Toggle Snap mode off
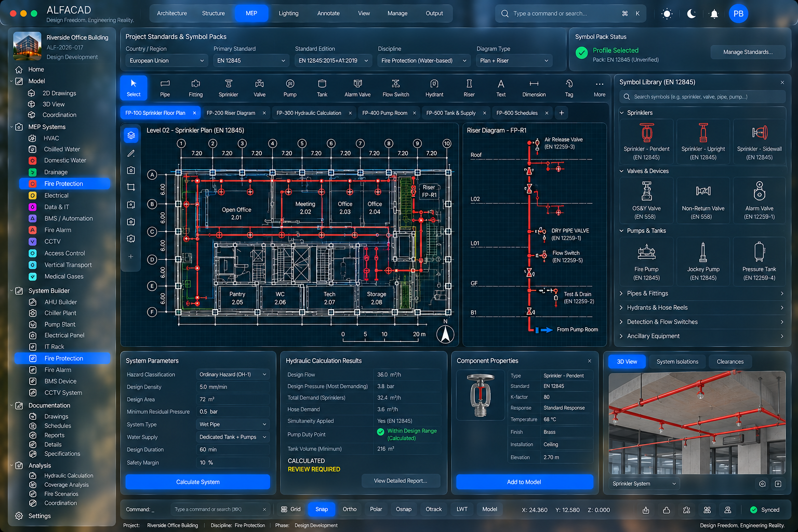The width and height of the screenshot is (798, 532). pyautogui.click(x=322, y=509)
